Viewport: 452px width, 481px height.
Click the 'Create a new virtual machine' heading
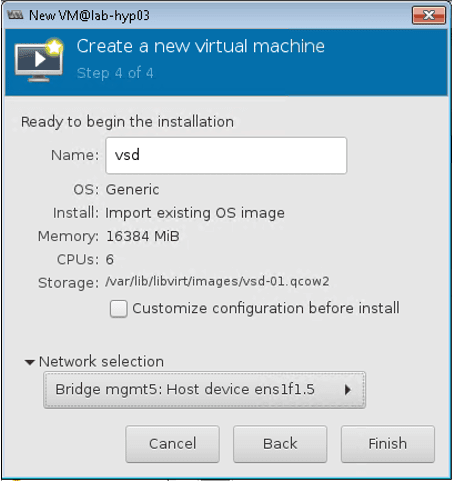coord(201,46)
